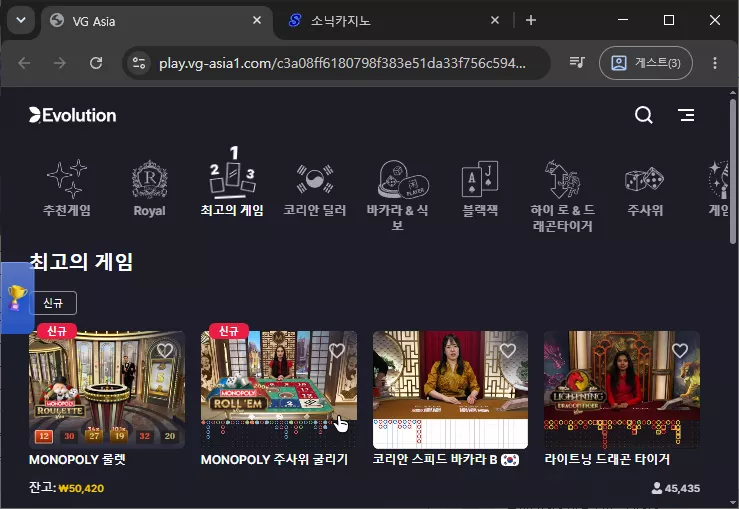Open the media control icon
Viewport: 739px width, 509px height.
(576, 62)
